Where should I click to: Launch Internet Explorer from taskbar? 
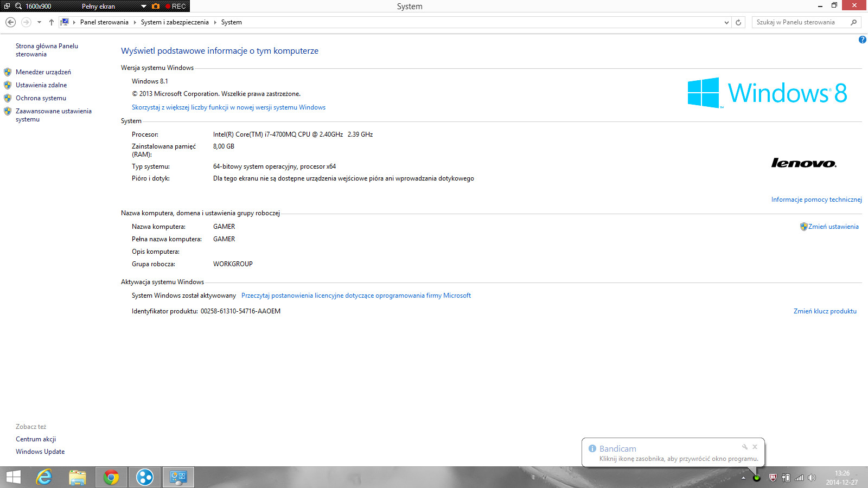(44, 477)
